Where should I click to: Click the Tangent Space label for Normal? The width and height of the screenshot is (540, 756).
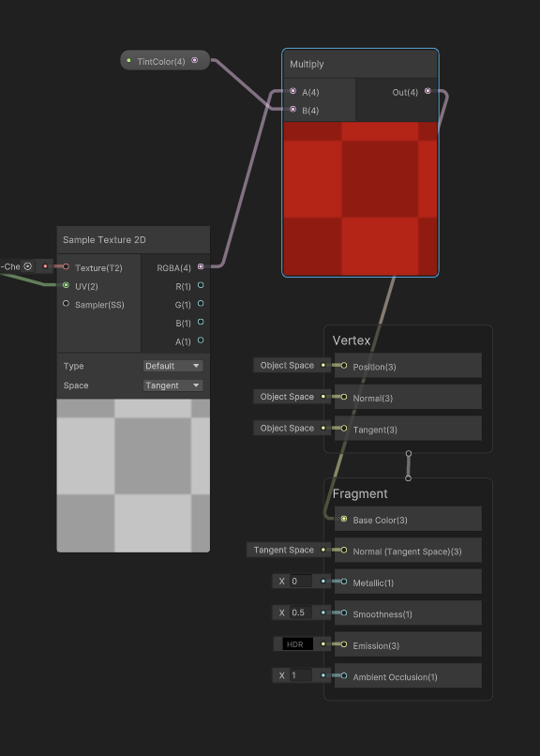click(x=284, y=551)
